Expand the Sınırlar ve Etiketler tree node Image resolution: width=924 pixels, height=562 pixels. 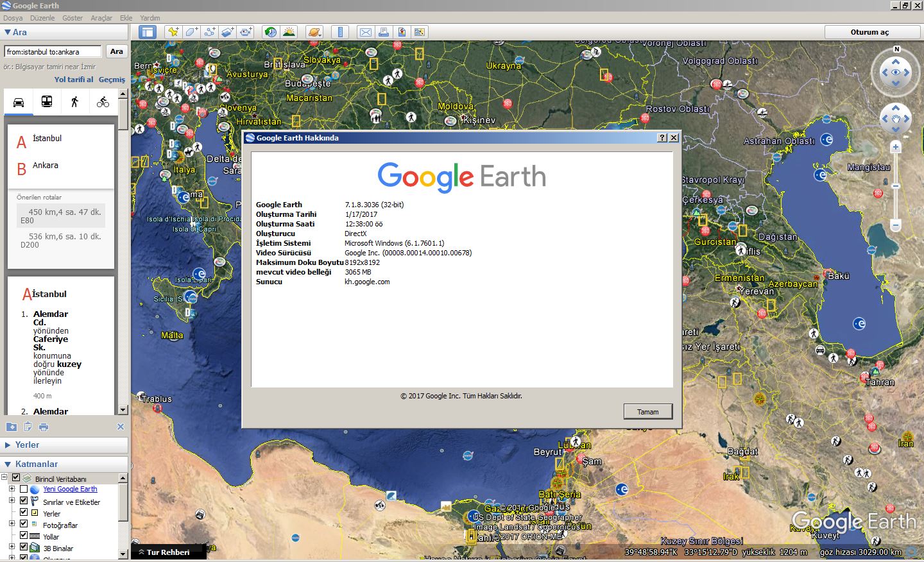[12, 500]
